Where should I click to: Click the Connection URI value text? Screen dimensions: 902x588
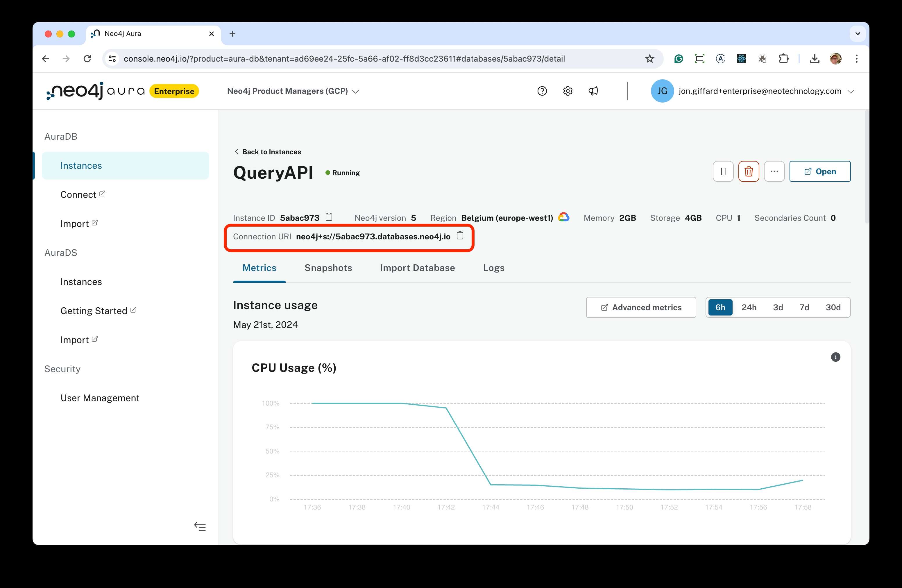click(x=373, y=236)
